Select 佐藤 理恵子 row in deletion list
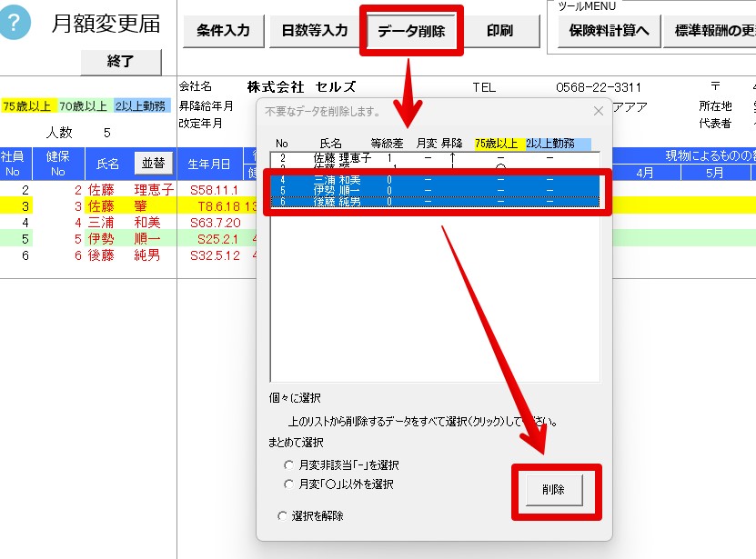Image resolution: width=756 pixels, height=559 pixels. [x=435, y=158]
